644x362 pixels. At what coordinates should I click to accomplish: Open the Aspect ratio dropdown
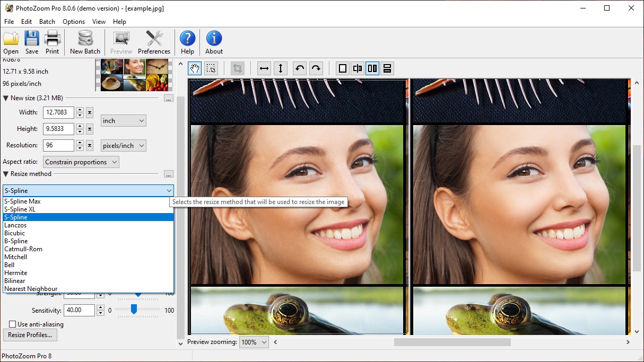[81, 162]
